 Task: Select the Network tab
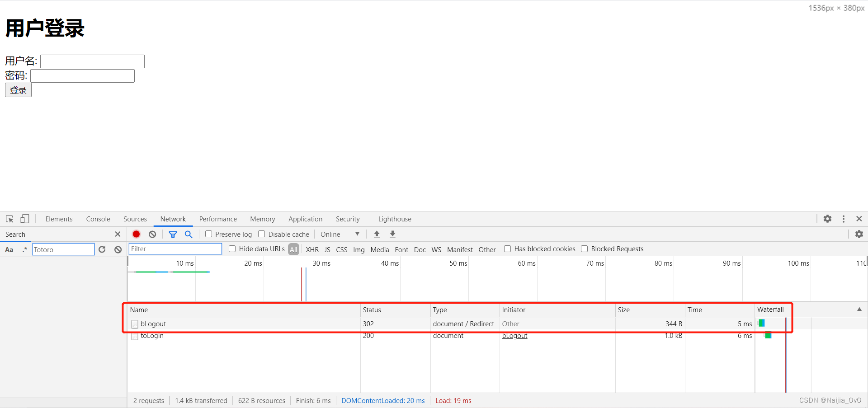(173, 219)
